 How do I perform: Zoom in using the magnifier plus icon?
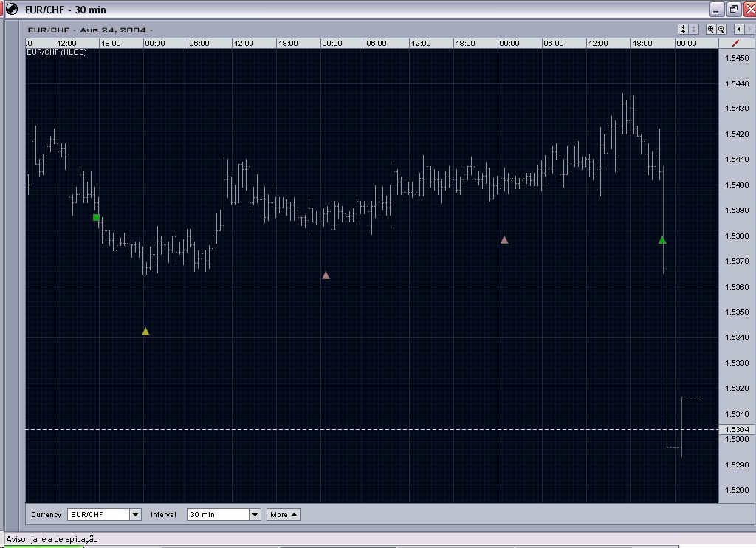click(711, 30)
